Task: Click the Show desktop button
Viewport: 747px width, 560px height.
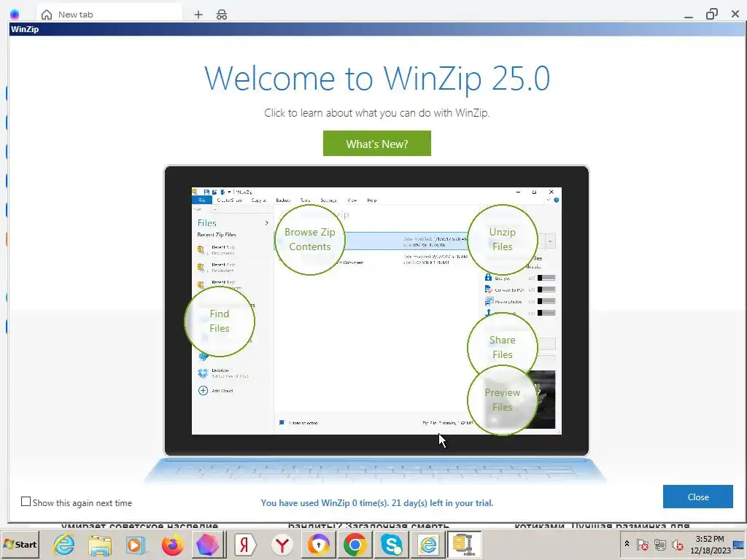Action: coord(740,544)
